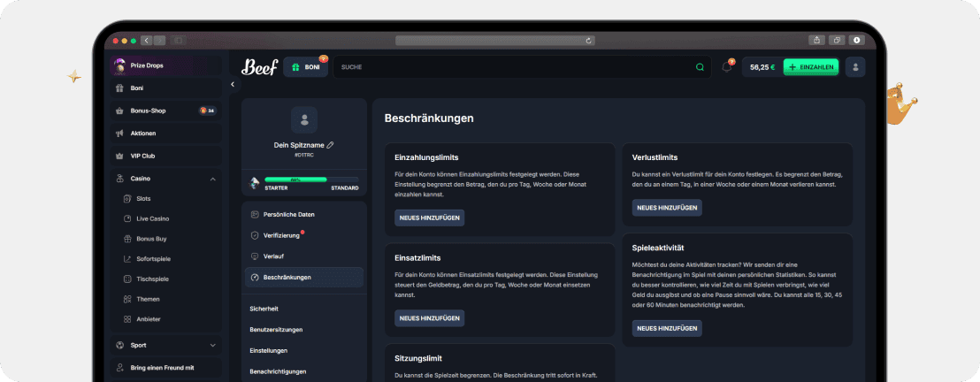
Task: Click the level progress bar
Action: [x=311, y=180]
